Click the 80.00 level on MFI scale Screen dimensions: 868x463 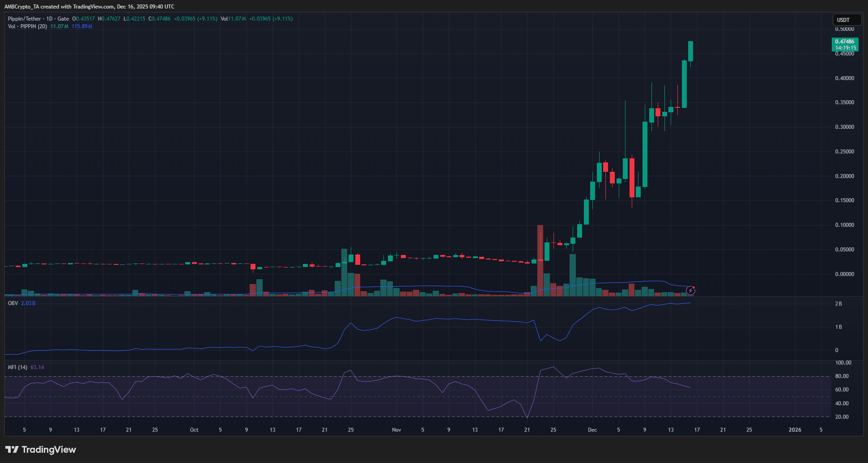point(842,376)
